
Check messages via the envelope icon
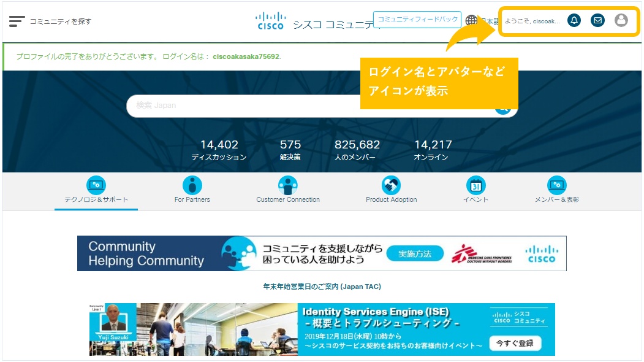click(x=597, y=20)
